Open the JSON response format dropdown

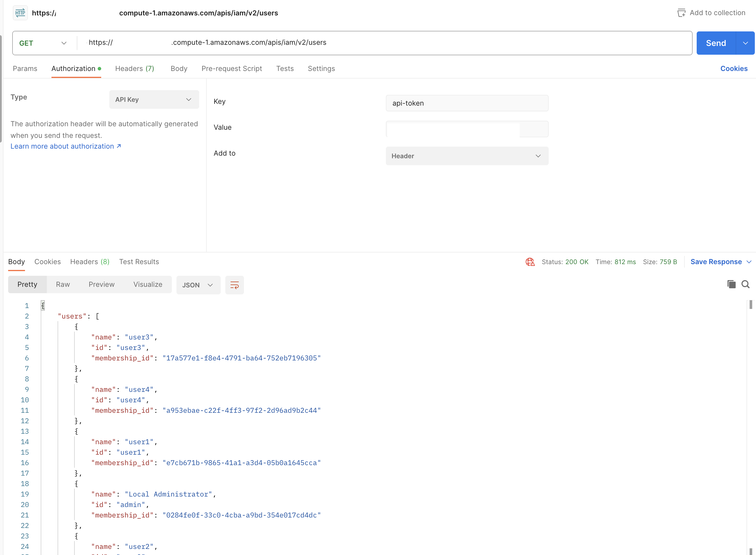click(198, 284)
